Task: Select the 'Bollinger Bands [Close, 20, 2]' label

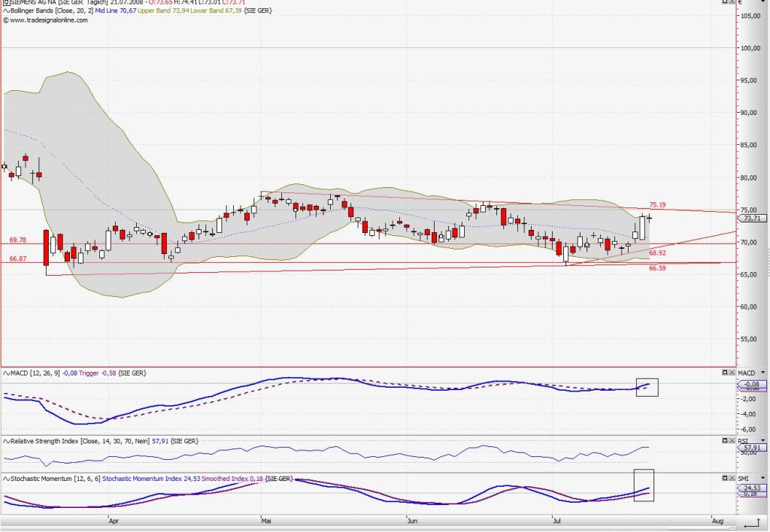Action: (x=52, y=11)
